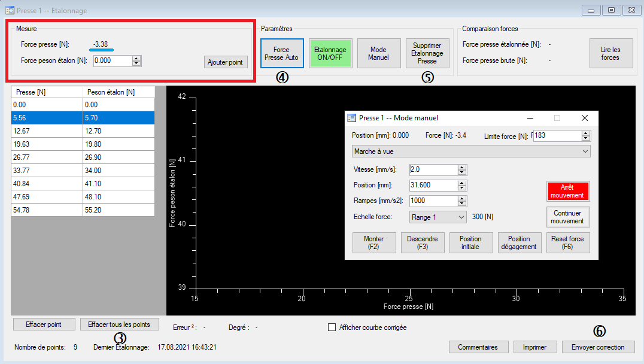Select highlighted cell 5.56
Screen dimensions: 644x364
tap(47, 118)
